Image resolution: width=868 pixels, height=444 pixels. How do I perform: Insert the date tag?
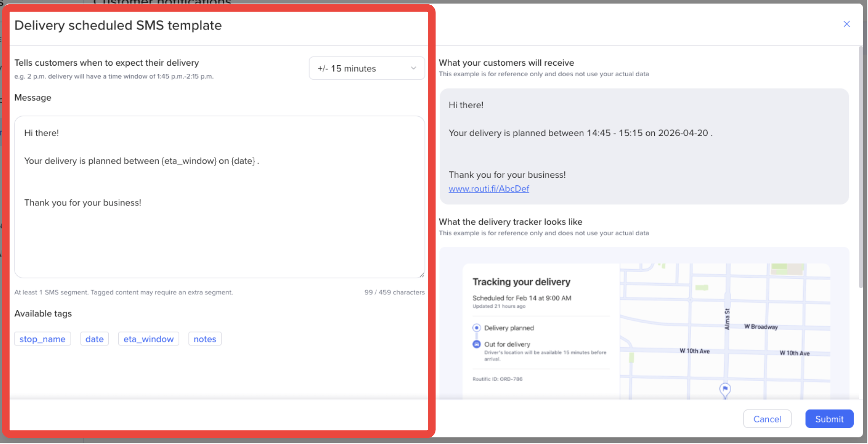pyautogui.click(x=94, y=339)
